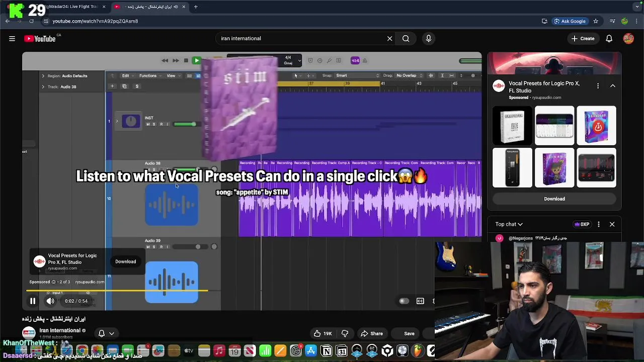Toggle closed captions

coord(420,301)
